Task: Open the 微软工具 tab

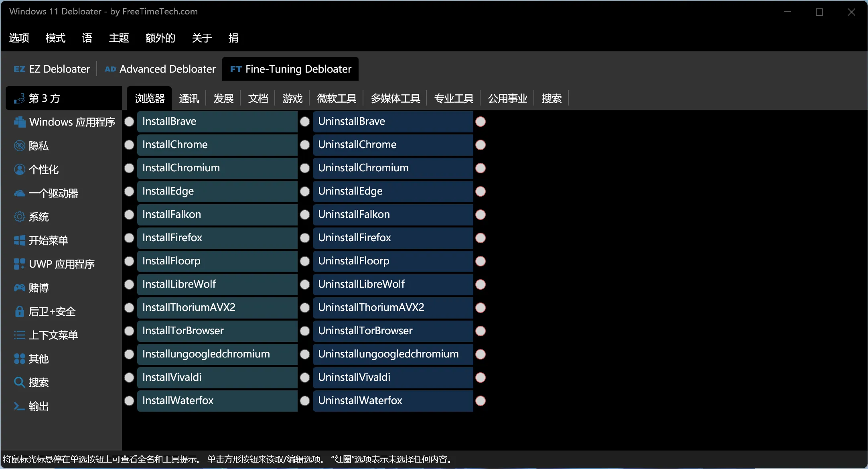Action: 336,98
